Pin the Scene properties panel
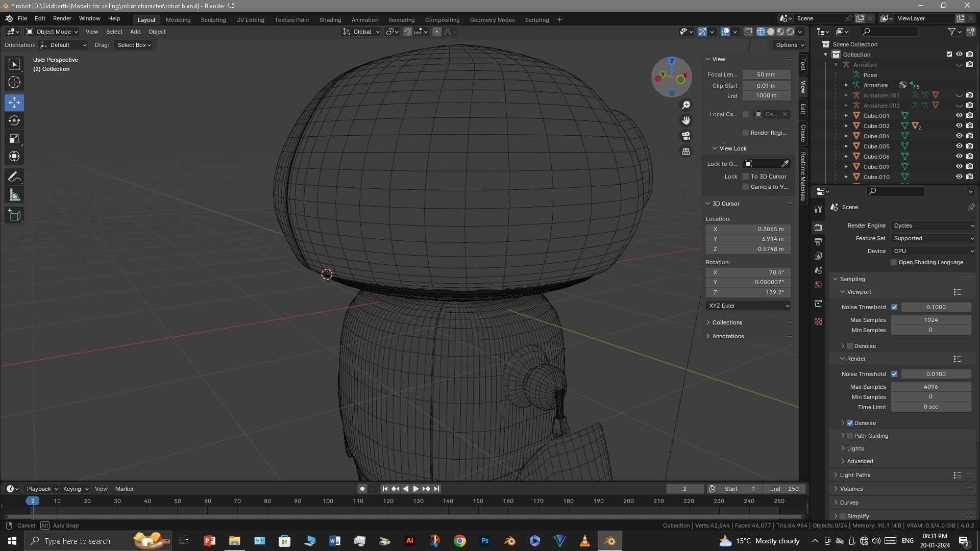The width and height of the screenshot is (980, 551). [971, 207]
